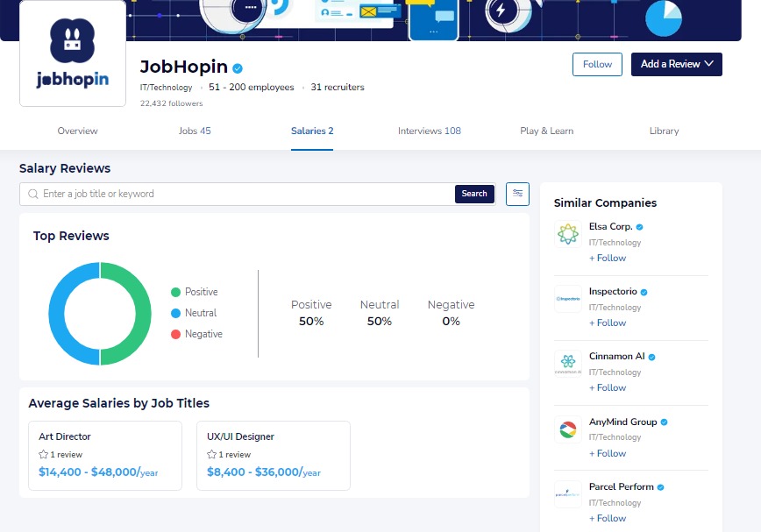Click the verified badge beside Parcel Perform

point(660,487)
